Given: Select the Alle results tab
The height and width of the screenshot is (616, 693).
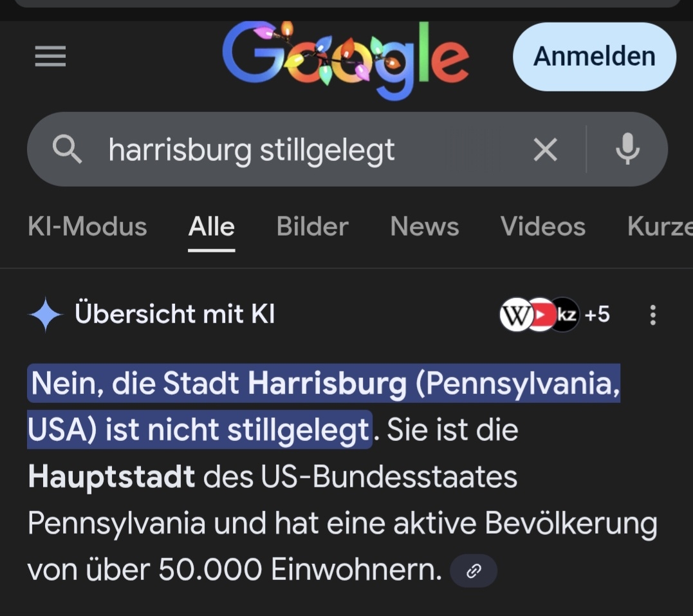Looking at the screenshot, I should pyautogui.click(x=211, y=227).
